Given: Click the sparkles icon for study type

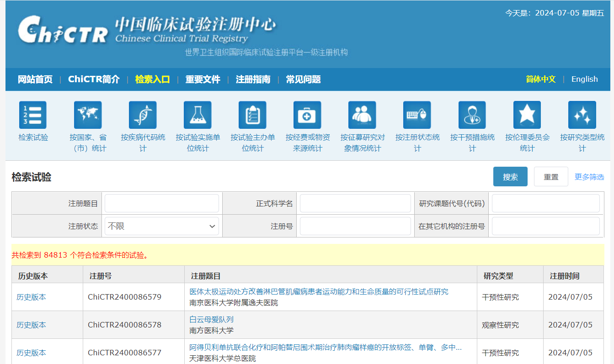Looking at the screenshot, I should coord(582,115).
